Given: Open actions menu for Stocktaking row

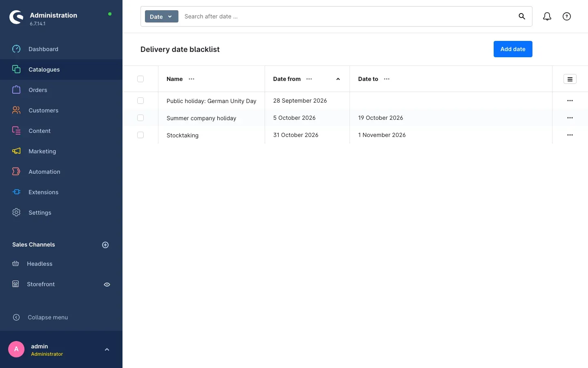Looking at the screenshot, I should (570, 135).
